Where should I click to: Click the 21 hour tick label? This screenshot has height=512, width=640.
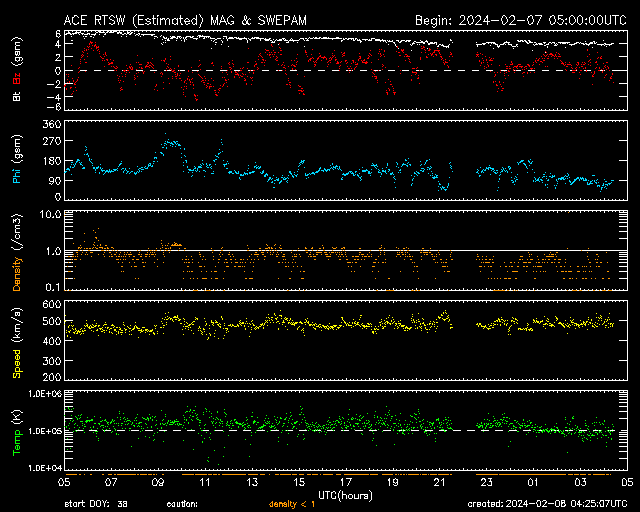[x=439, y=482]
